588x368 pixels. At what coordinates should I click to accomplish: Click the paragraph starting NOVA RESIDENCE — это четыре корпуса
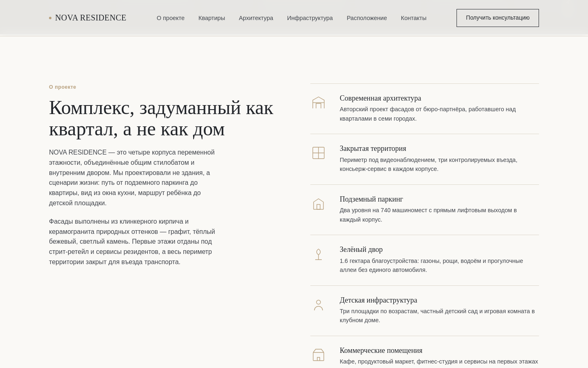(133, 178)
